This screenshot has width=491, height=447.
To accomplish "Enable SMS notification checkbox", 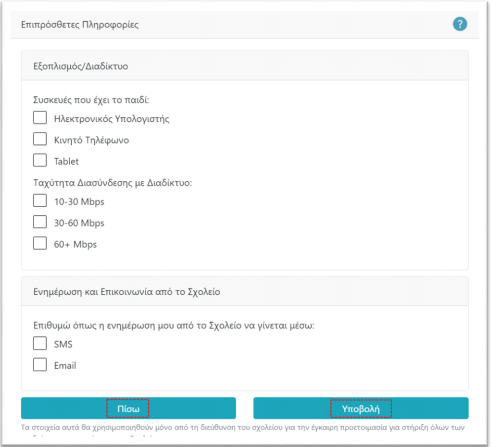I will tap(40, 343).
